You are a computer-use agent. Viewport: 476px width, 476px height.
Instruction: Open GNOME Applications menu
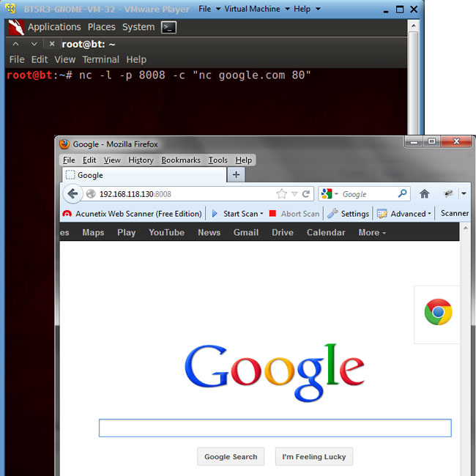pyautogui.click(x=53, y=27)
